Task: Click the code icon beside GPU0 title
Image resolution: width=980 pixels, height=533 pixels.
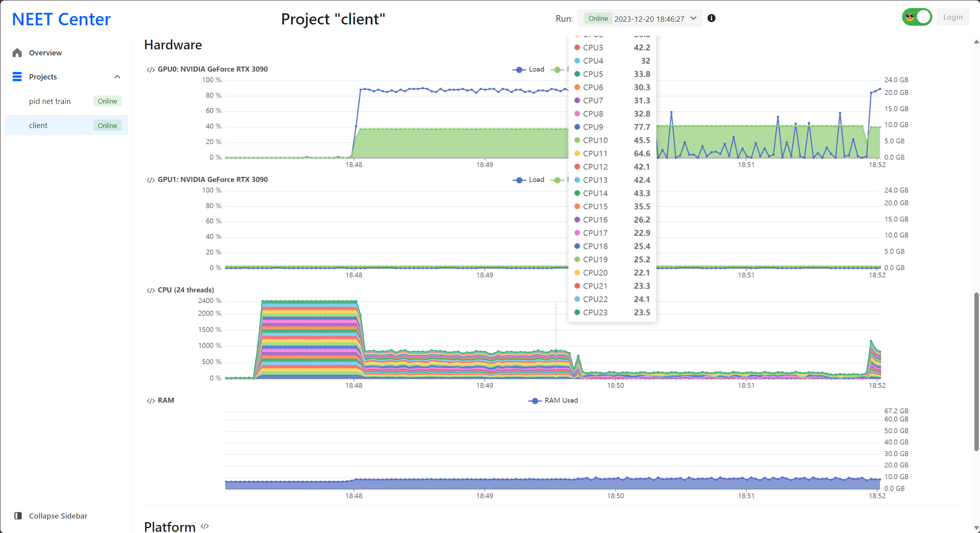Action: [150, 69]
